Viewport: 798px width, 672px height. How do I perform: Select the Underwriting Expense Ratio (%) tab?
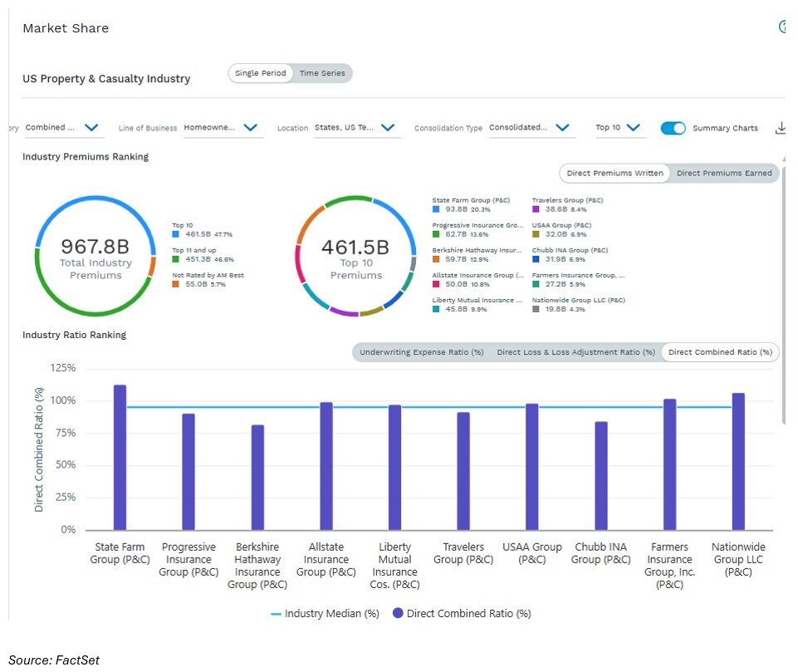coord(422,352)
